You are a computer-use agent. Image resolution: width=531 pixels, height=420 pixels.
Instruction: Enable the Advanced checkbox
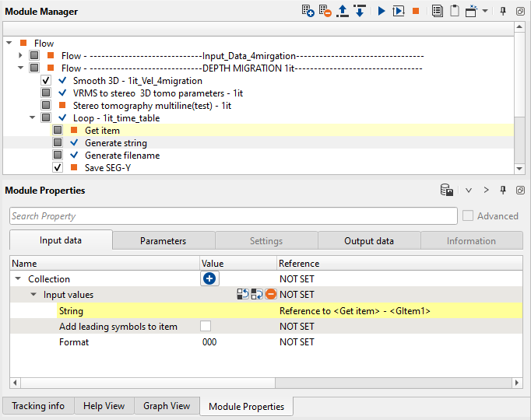(468, 216)
